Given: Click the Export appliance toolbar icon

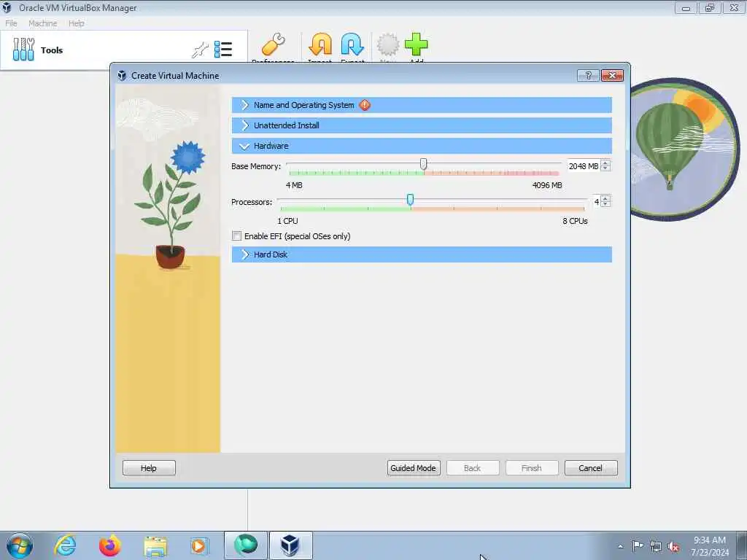Looking at the screenshot, I should point(352,45).
